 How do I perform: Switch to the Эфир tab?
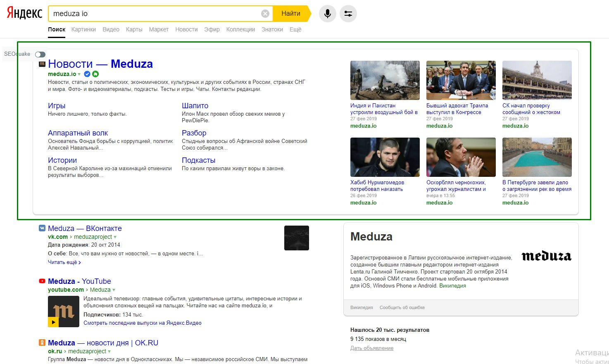tap(212, 29)
